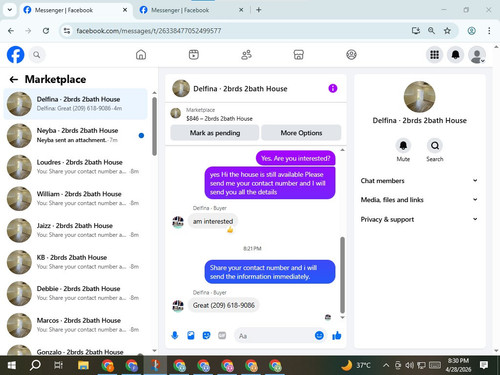The image size is (500, 375).
Task: Bookmark this page with star
Action: click(447, 31)
